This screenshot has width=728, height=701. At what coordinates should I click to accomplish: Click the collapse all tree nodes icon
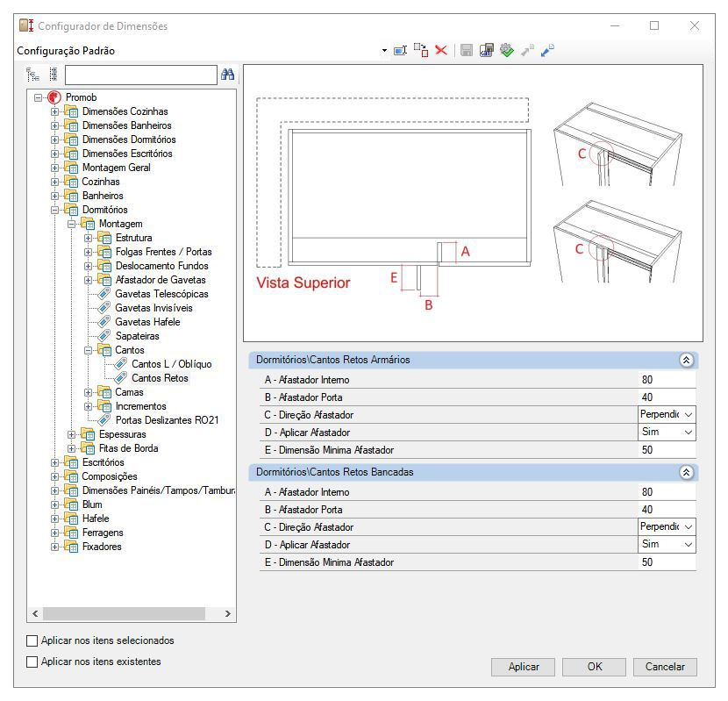(x=54, y=75)
